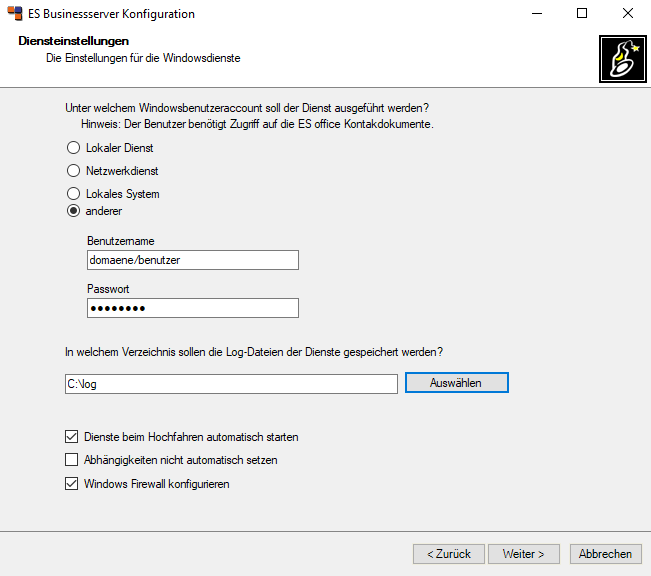
Task: Focus the Passwort input field
Action: tap(193, 308)
